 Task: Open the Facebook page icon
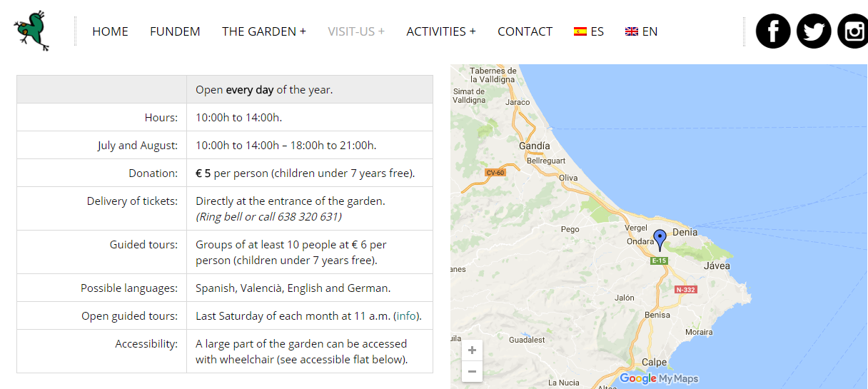point(773,31)
